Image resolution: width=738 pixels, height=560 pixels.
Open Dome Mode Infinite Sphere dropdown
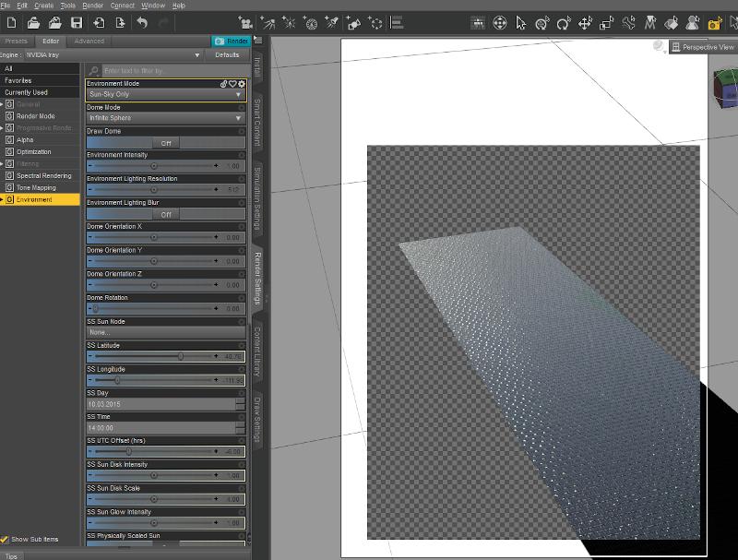tap(166, 118)
